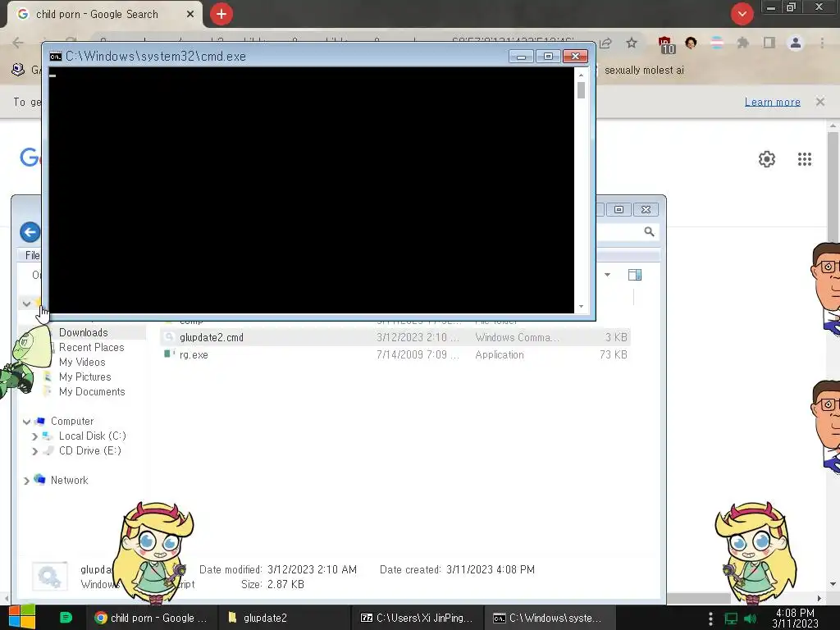
Task: Select My Videos in the sidebar
Action: 82,362
